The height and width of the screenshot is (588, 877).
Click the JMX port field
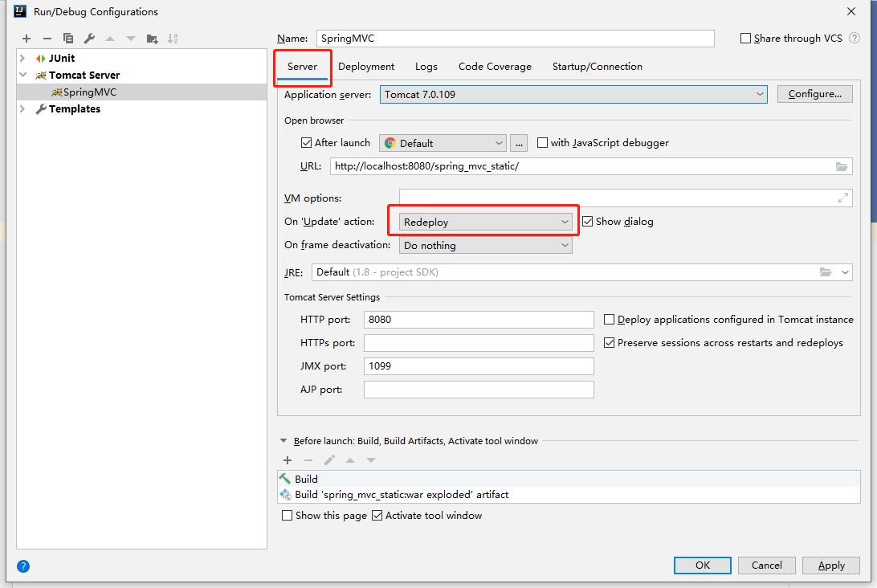(x=479, y=365)
